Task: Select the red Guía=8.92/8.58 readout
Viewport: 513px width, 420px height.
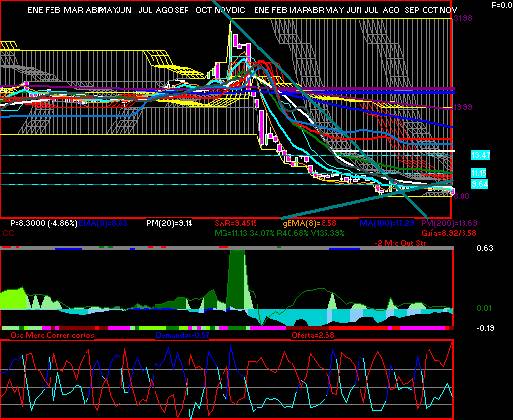Action: [449, 233]
